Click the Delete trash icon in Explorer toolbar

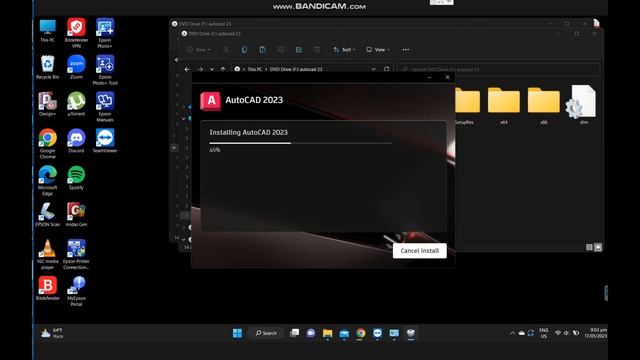[x=317, y=50]
